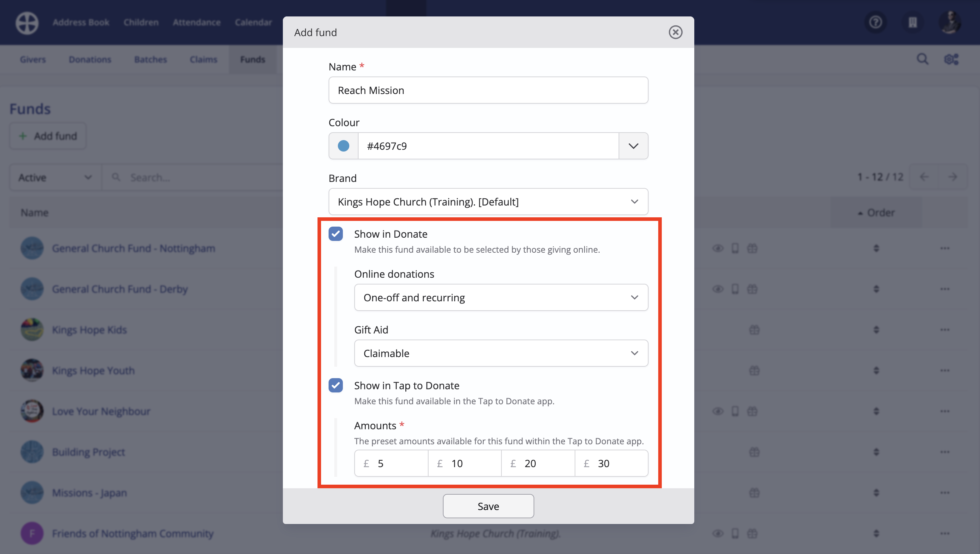The width and height of the screenshot is (980, 554).
Task: Uncheck the Show in Donate checkbox
Action: pyautogui.click(x=336, y=234)
